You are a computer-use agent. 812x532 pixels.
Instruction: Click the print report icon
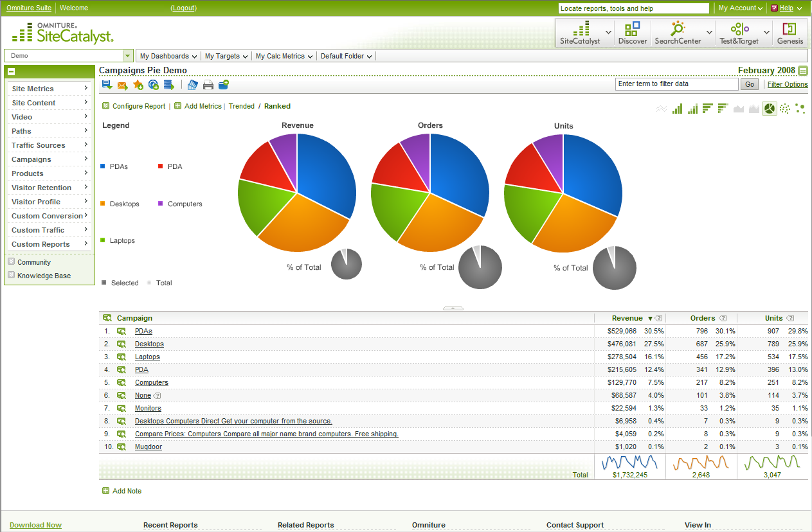tap(208, 85)
